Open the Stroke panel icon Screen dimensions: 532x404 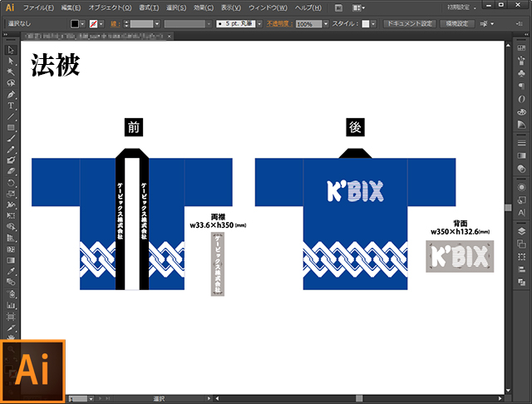point(521,142)
